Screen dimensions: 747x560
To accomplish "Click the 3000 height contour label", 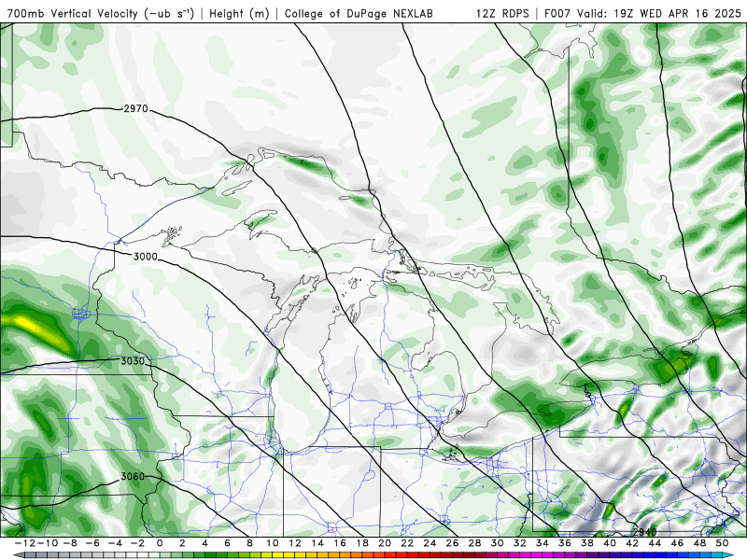I will point(146,257).
